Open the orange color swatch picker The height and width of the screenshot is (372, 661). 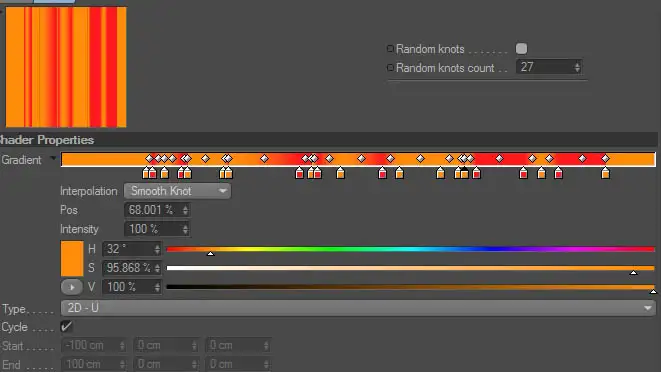click(72, 259)
